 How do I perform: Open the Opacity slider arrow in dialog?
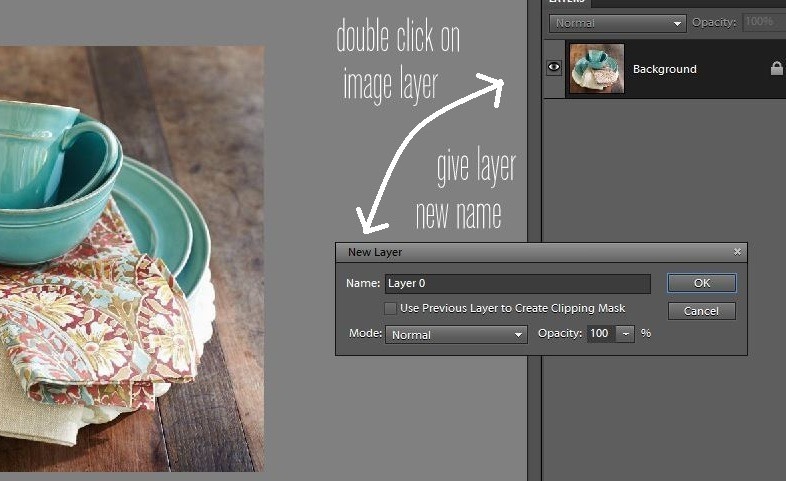[626, 334]
